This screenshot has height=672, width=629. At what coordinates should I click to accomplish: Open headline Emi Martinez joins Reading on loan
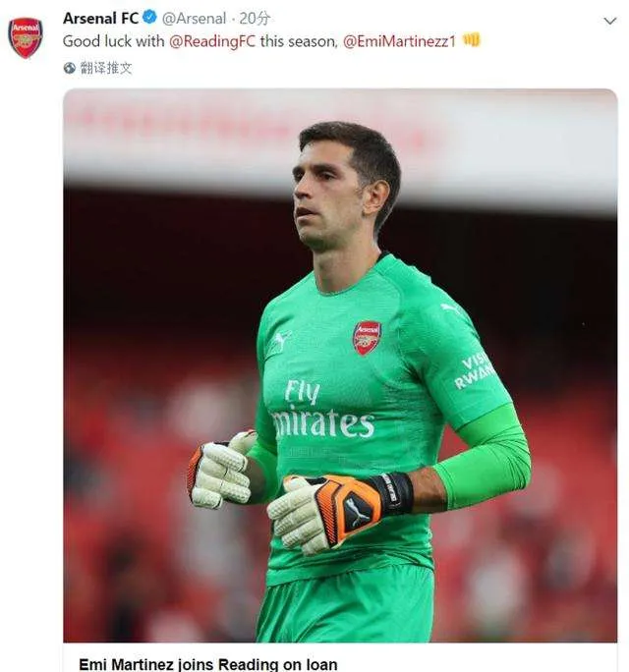point(208,664)
